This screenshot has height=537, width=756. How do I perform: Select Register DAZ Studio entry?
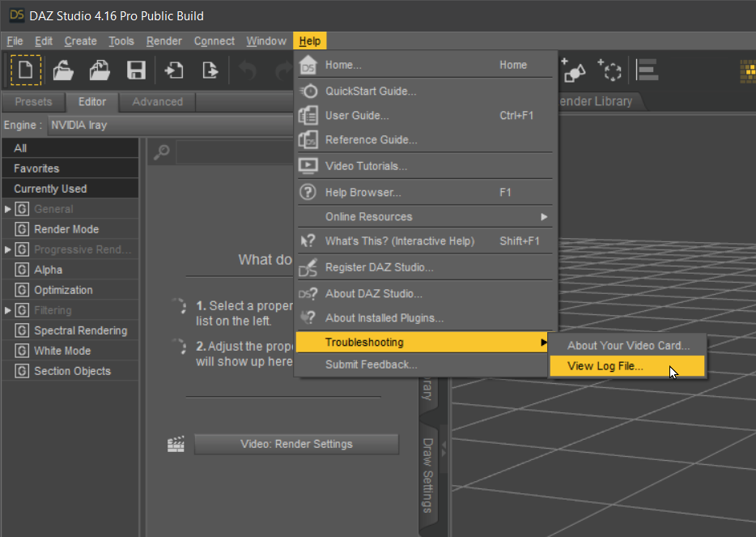point(425,267)
